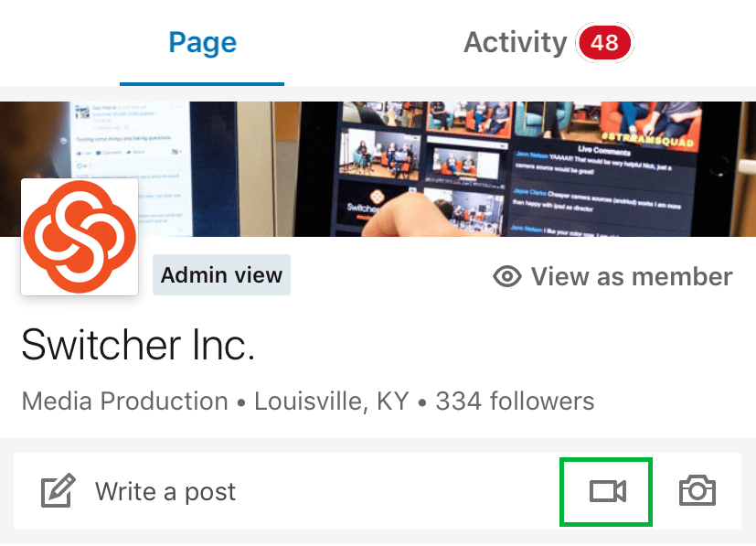This screenshot has width=756, height=546.
Task: Click the Media Production industry text
Action: pyautogui.click(x=125, y=401)
